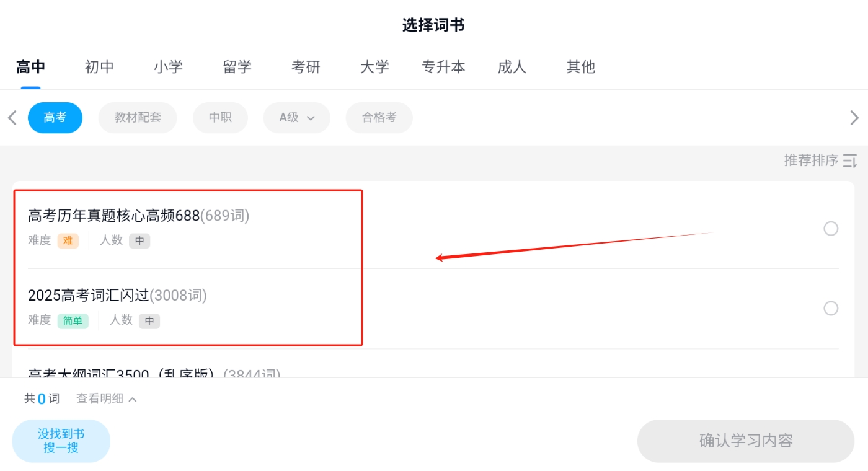Switch to the 考研 tab

(306, 67)
